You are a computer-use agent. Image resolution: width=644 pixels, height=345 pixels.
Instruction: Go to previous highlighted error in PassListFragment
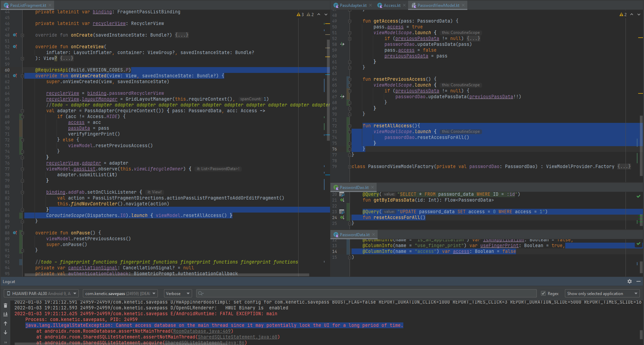click(x=319, y=14)
